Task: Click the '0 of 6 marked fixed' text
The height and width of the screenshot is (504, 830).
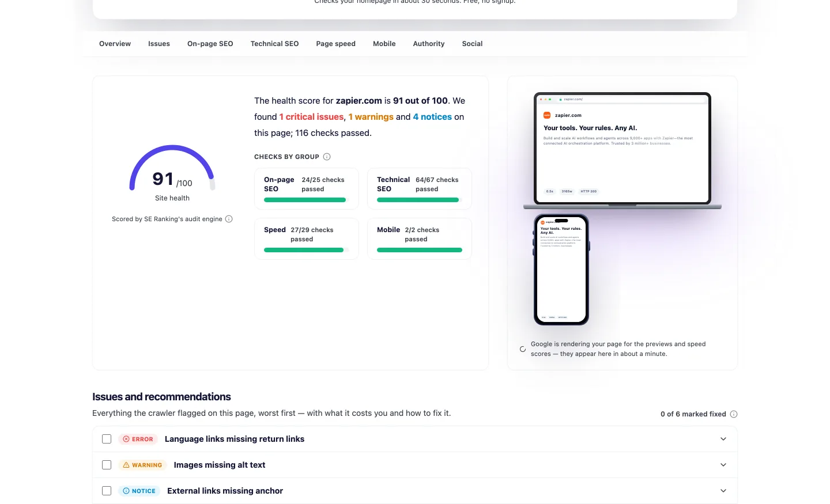Action: point(693,414)
